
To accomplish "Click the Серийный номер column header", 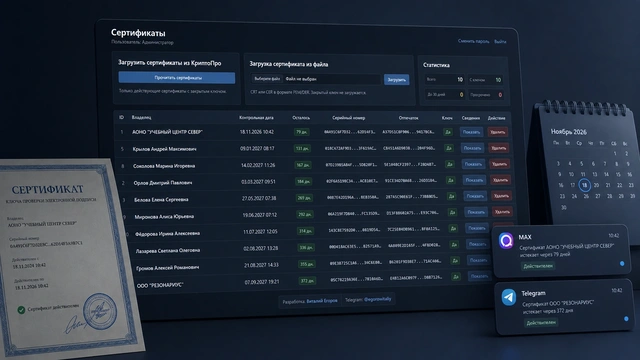I will coord(349,118).
